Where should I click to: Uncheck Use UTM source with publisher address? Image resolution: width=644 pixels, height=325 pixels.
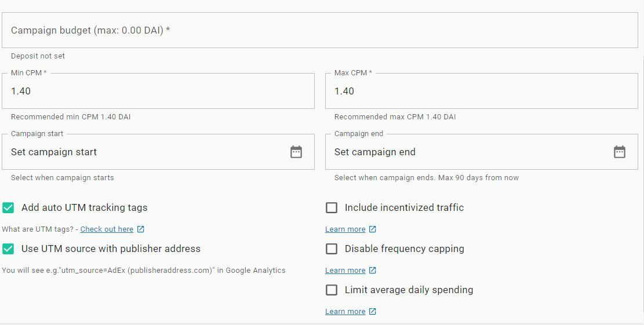pos(8,249)
